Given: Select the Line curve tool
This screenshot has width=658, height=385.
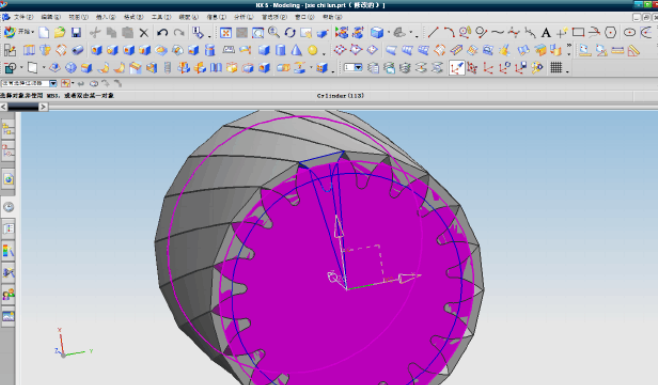Looking at the screenshot, I should (x=433, y=32).
